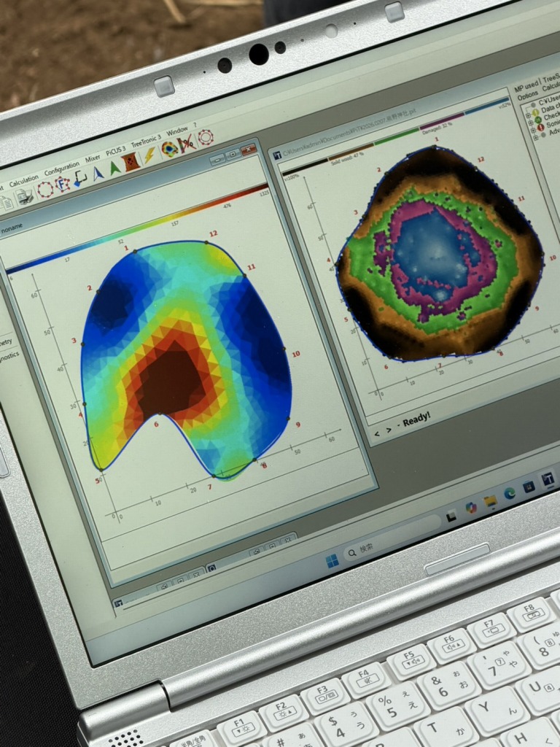Open Microsoft Store from the taskbar

click(529, 487)
